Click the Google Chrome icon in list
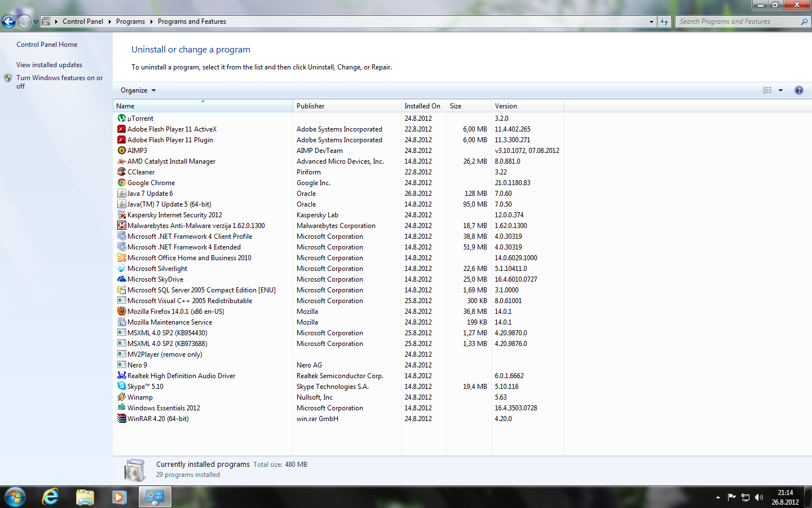The height and width of the screenshot is (508, 812). click(121, 183)
